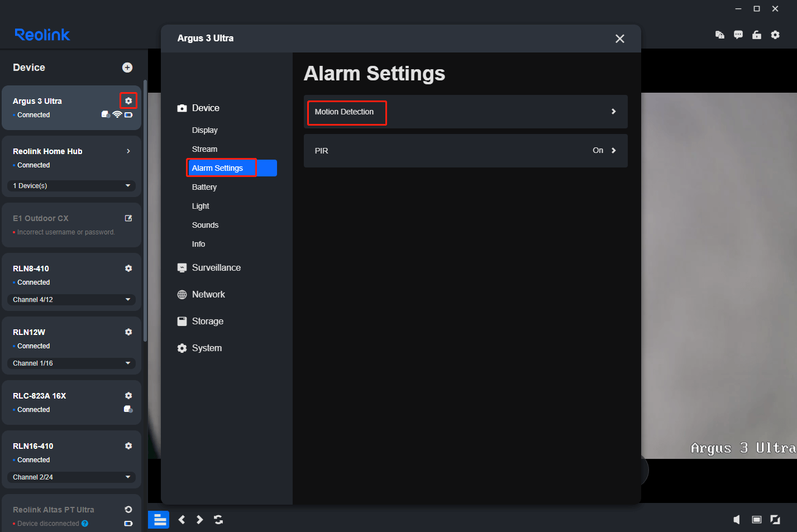The image size is (797, 532).
Task: Open settings gear for Argus 3 Ultra
Action: click(x=128, y=100)
